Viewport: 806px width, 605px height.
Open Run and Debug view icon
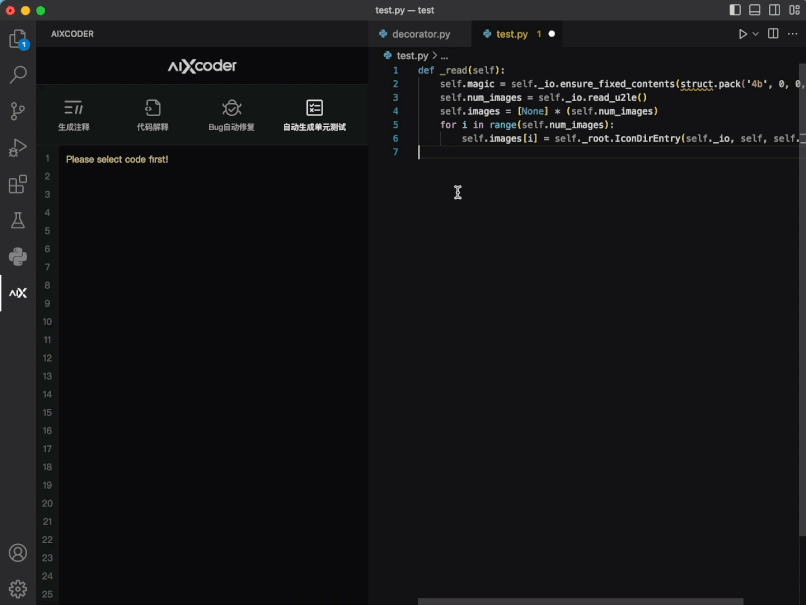point(18,148)
